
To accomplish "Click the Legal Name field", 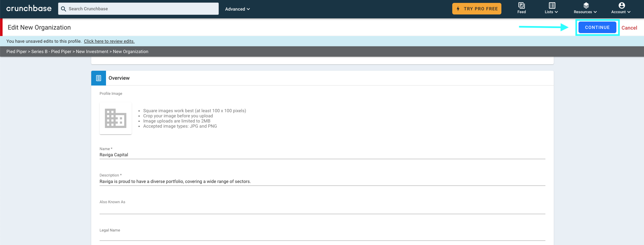I will pyautogui.click(x=322, y=237).
